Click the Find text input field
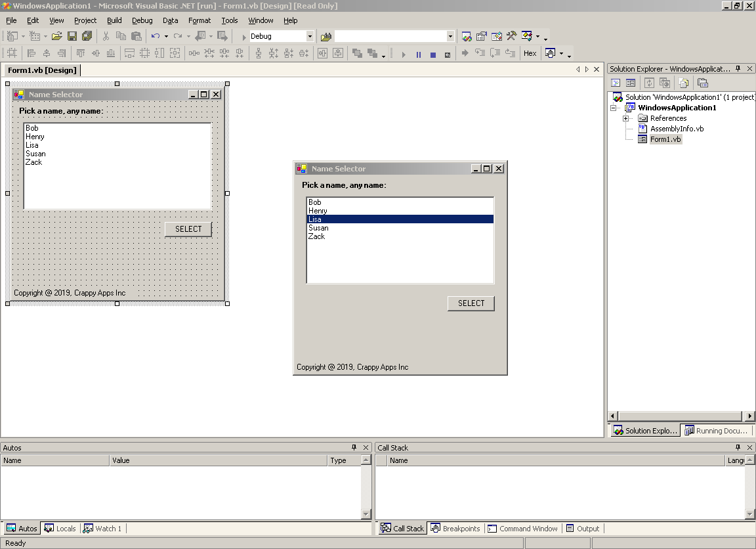Viewport: 756px width, 549px height. (x=390, y=36)
